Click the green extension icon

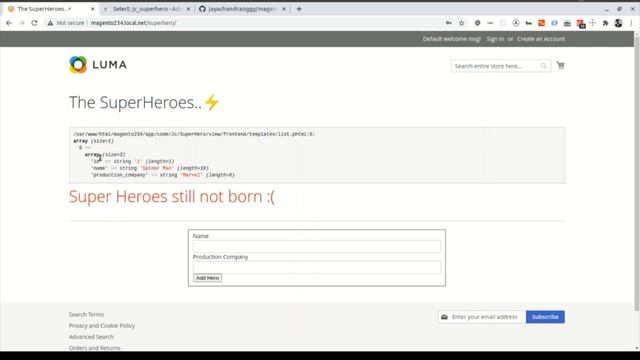tap(529, 23)
